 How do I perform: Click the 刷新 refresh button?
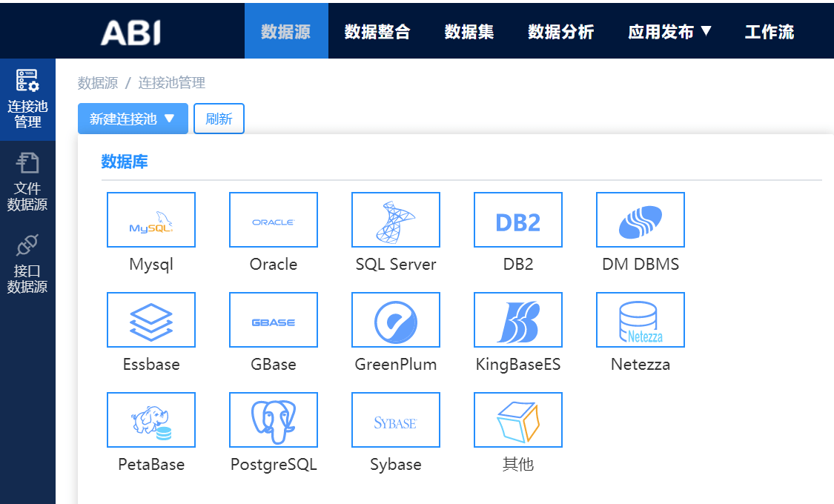219,119
